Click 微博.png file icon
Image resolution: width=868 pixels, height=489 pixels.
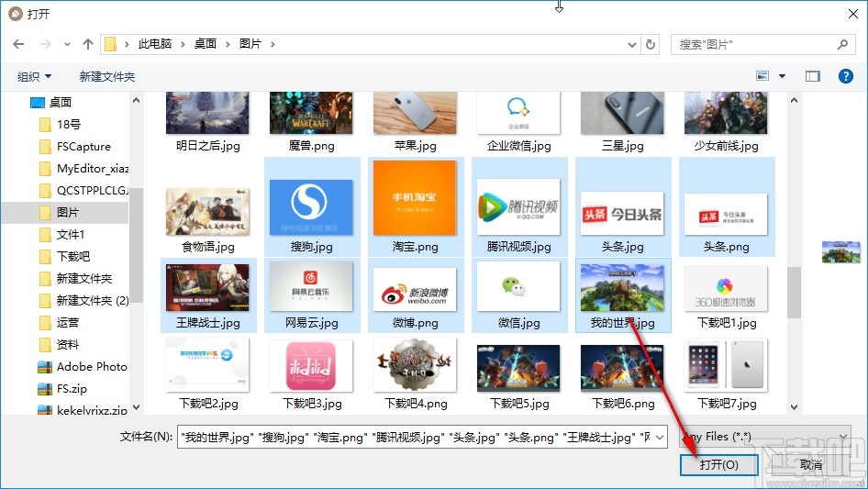415,290
